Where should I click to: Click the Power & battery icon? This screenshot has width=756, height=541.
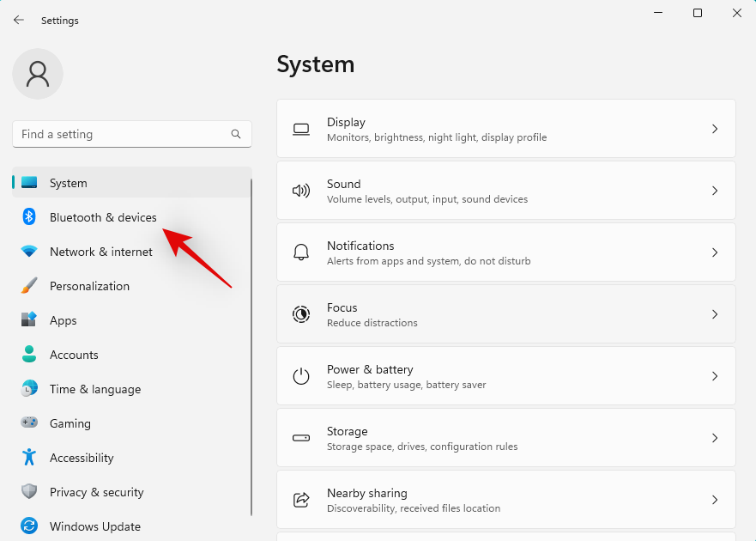click(x=301, y=376)
